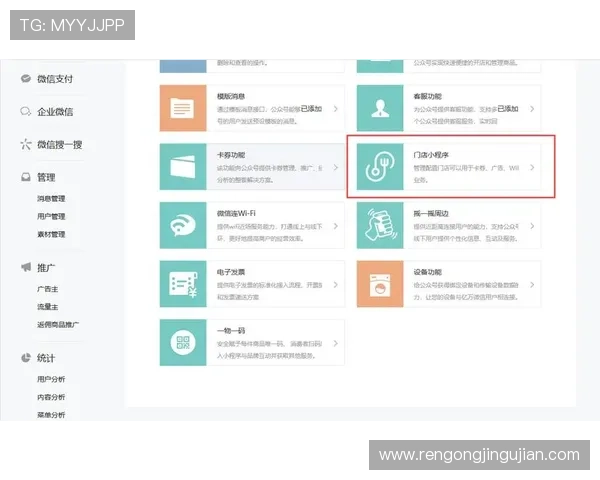Open the 流量主 link
This screenshot has height=480, width=600.
[47, 307]
